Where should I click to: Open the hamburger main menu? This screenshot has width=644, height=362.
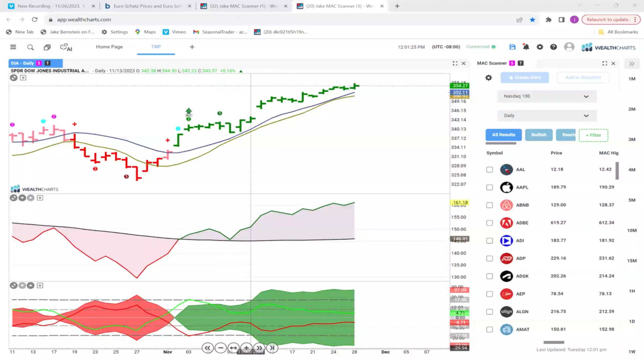(x=13, y=47)
